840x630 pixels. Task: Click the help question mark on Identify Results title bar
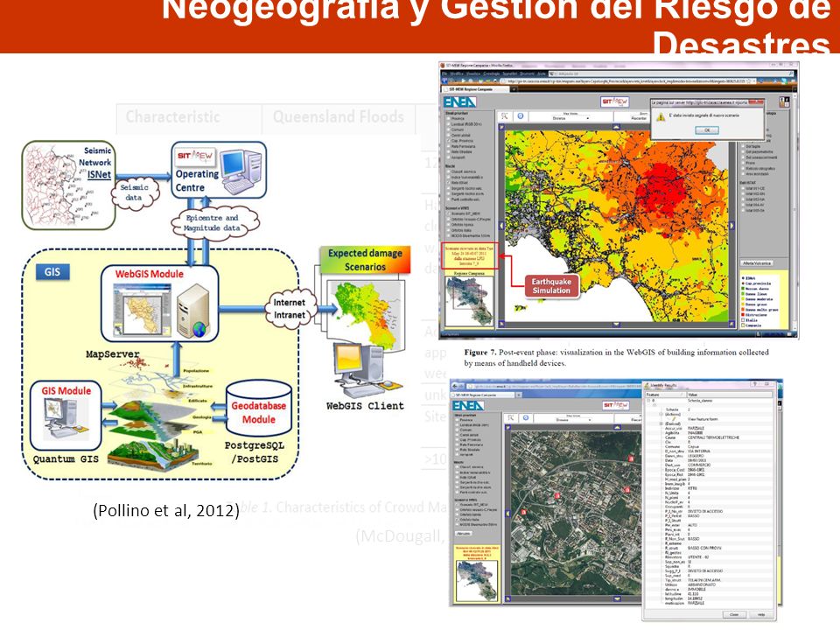[x=754, y=385]
